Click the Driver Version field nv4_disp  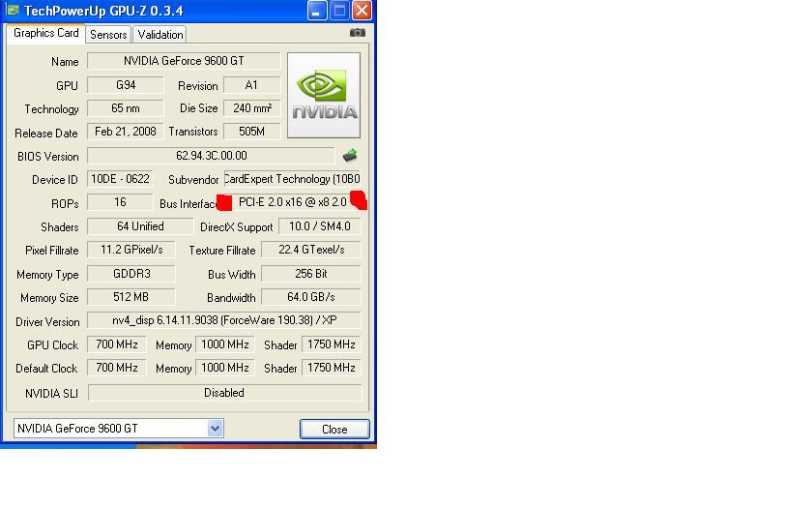pyautogui.click(x=224, y=320)
